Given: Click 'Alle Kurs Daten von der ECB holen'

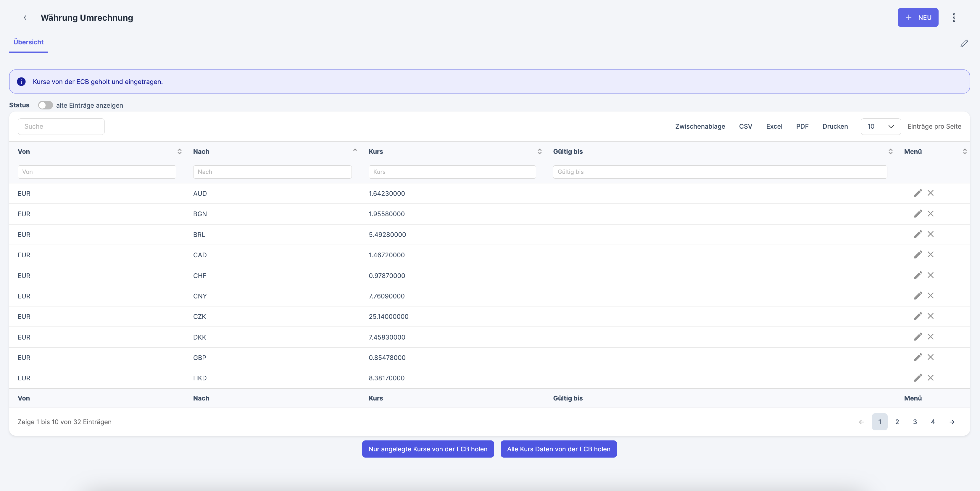Looking at the screenshot, I should tap(558, 449).
